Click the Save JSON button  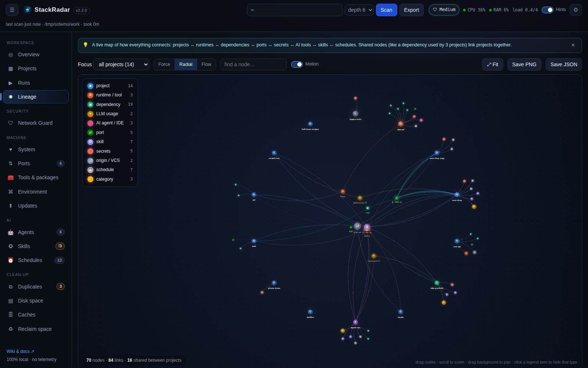[x=564, y=64]
